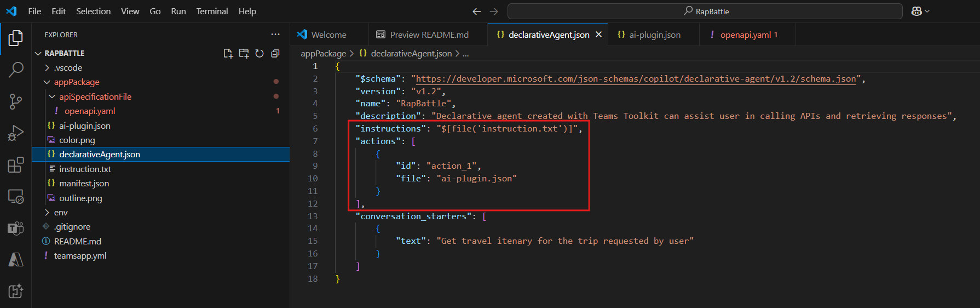The image size is (980, 308).
Task: Open color.png in the file tree
Action: (x=77, y=140)
